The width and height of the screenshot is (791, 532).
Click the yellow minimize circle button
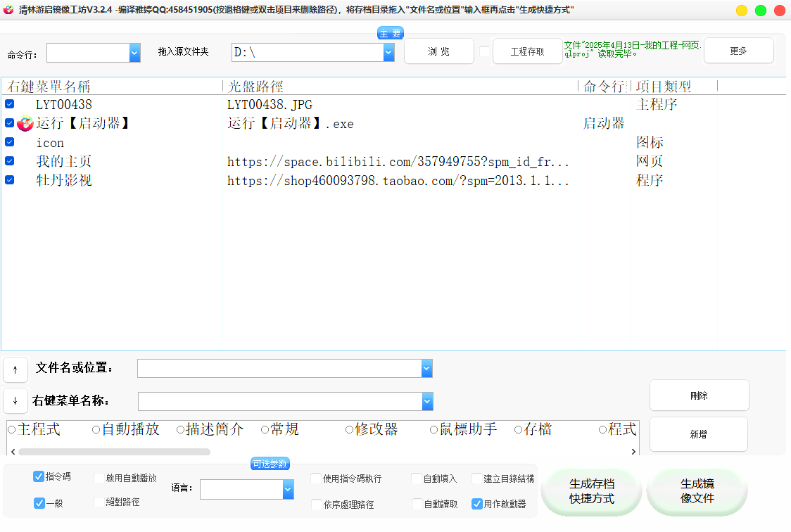[742, 10]
